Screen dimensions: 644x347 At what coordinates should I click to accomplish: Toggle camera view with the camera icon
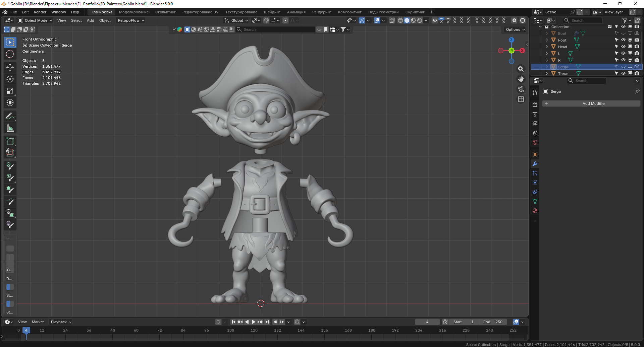(x=521, y=89)
